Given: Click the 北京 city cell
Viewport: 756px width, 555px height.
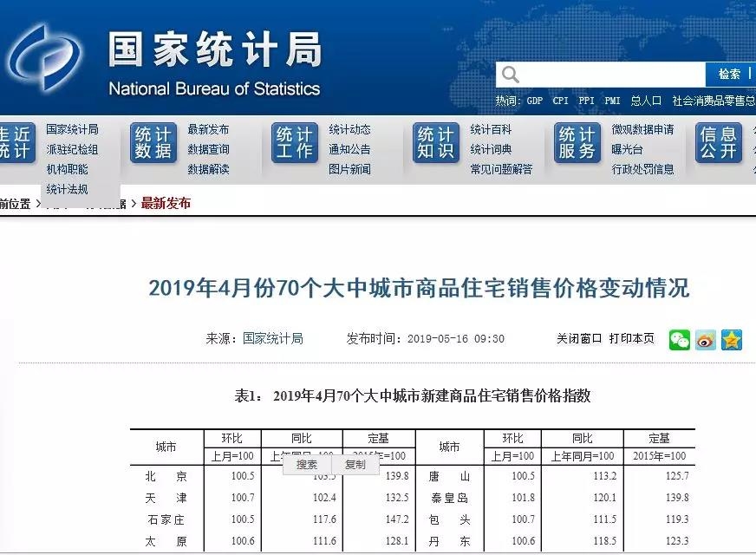Looking at the screenshot, I should click(x=166, y=476).
